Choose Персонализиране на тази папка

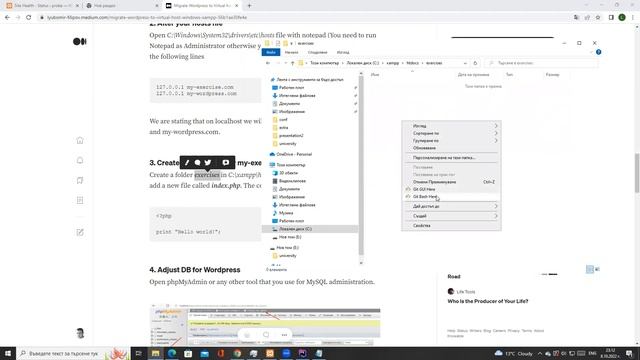(451, 158)
